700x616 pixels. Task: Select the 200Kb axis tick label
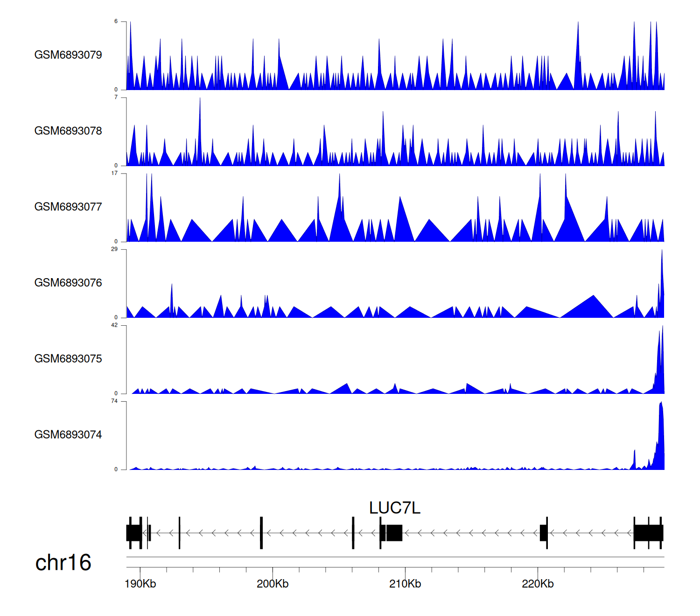(x=273, y=584)
